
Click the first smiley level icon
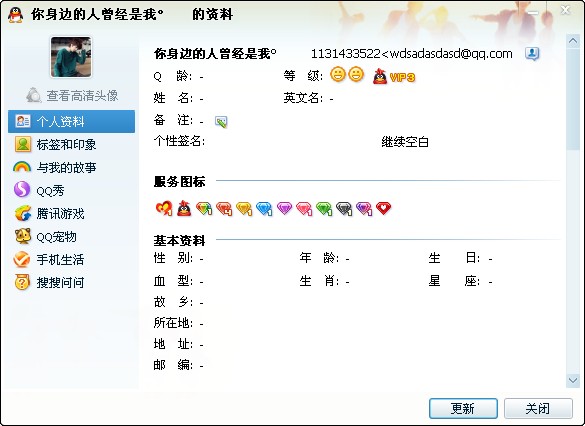(x=338, y=75)
